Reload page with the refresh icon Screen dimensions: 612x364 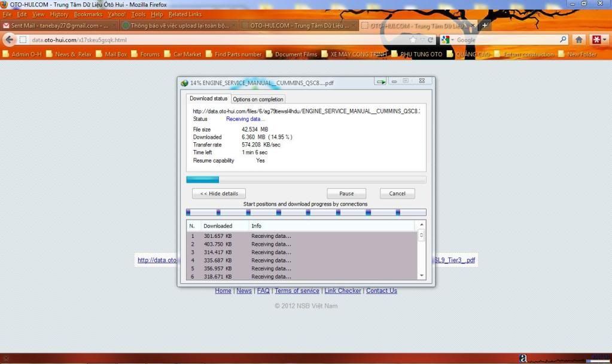431,40
